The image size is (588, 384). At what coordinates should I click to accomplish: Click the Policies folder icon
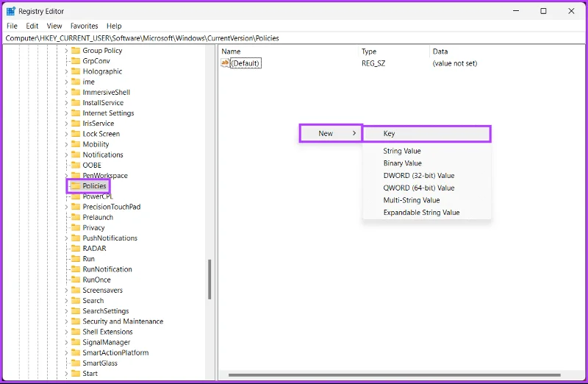pos(76,186)
